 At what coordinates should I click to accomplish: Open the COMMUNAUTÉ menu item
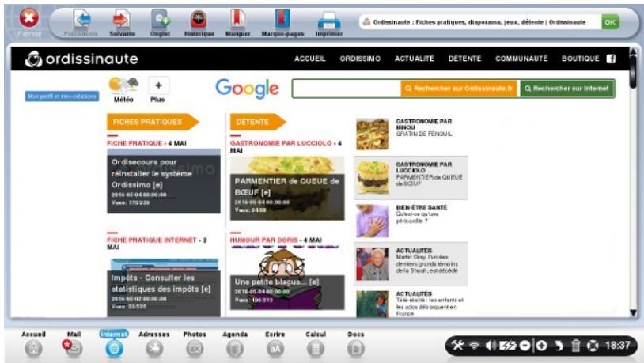click(521, 59)
